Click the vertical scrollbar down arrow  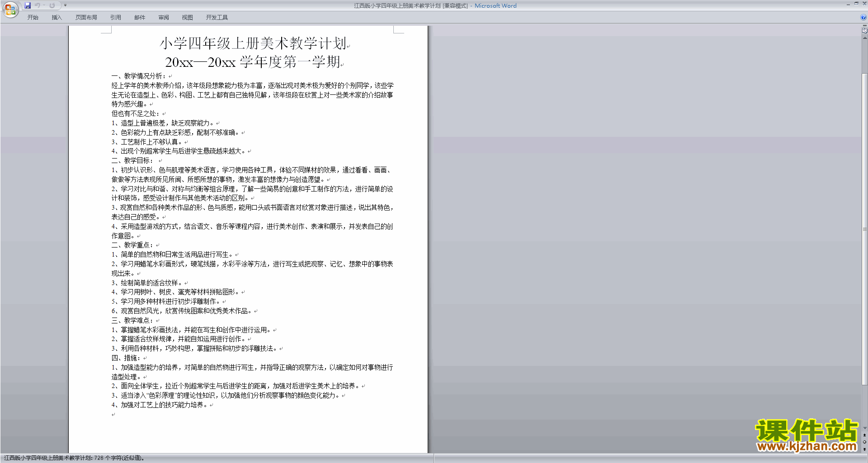coord(865,428)
